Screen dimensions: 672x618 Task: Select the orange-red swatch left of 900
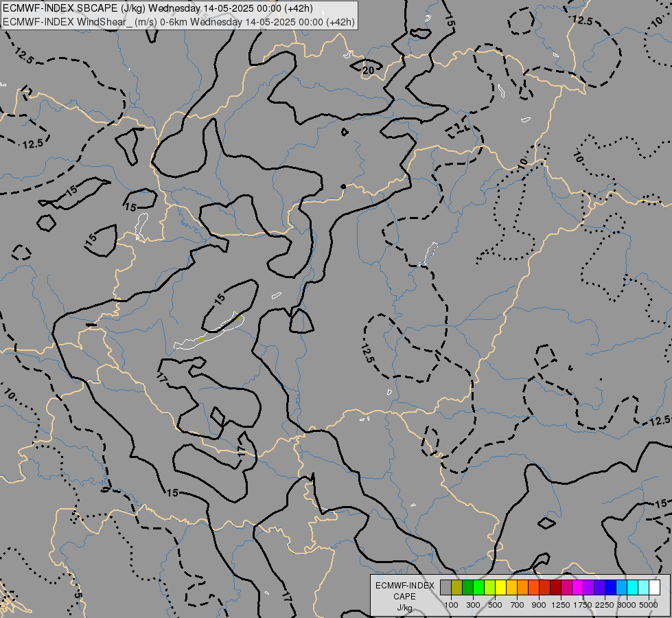(x=533, y=588)
